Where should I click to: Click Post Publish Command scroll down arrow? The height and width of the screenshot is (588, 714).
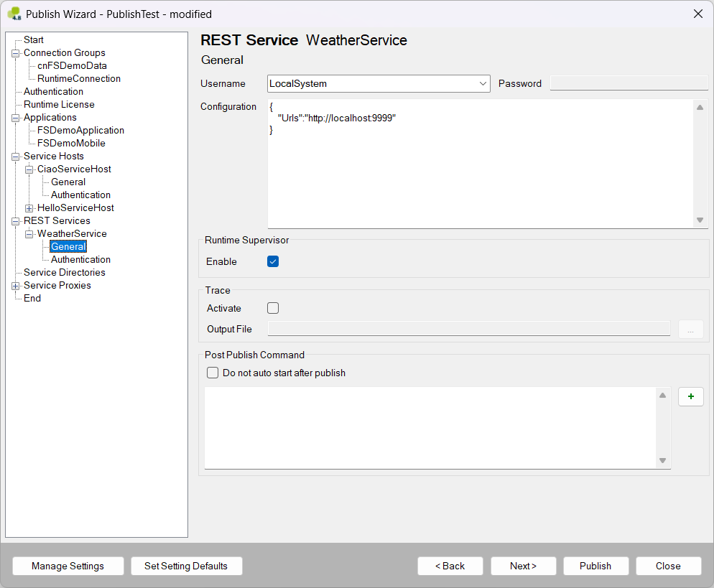pyautogui.click(x=662, y=461)
